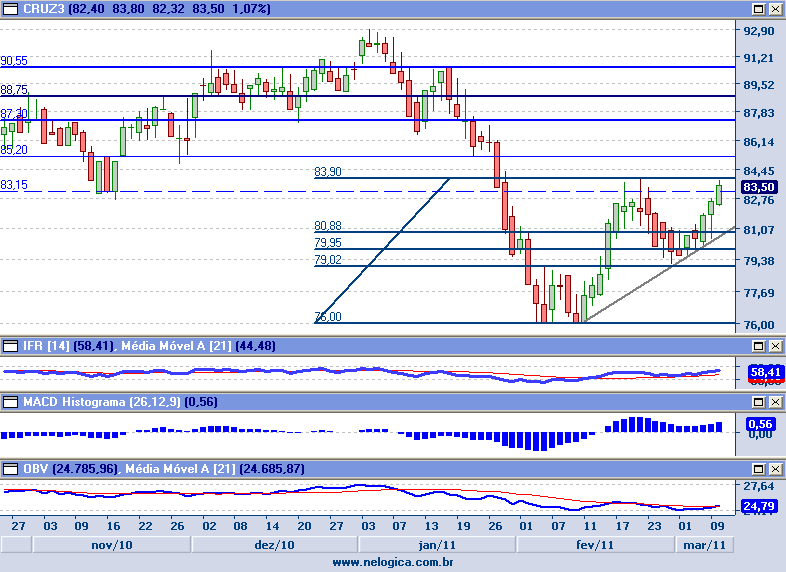Maximize the MACD Histograma panel
Image resolution: width=786 pixels, height=572 pixels.
point(761,402)
